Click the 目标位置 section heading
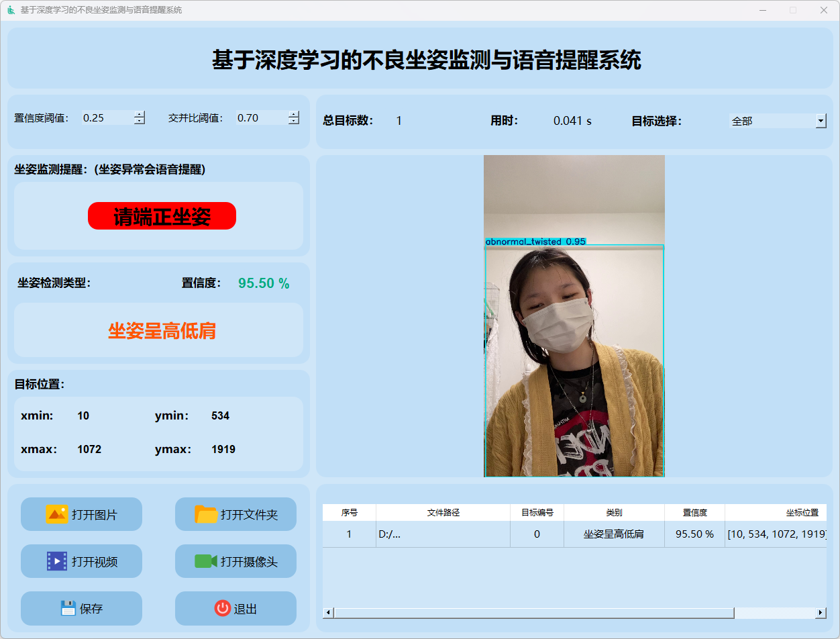This screenshot has height=639, width=840. pos(40,385)
